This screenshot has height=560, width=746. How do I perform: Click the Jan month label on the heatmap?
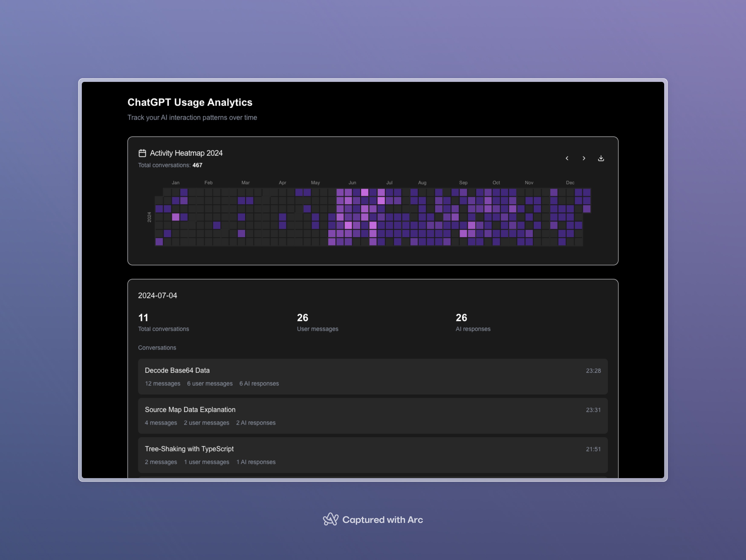[176, 182]
